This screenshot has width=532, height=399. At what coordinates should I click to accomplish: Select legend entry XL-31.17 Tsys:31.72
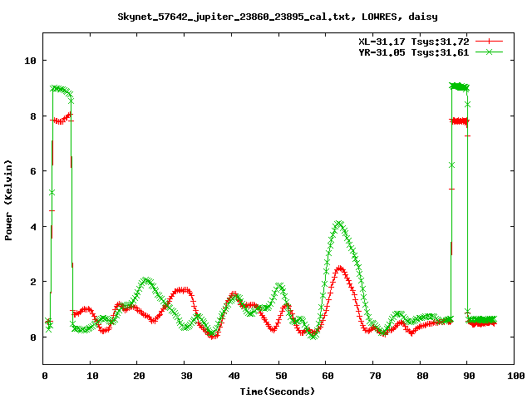(414, 42)
